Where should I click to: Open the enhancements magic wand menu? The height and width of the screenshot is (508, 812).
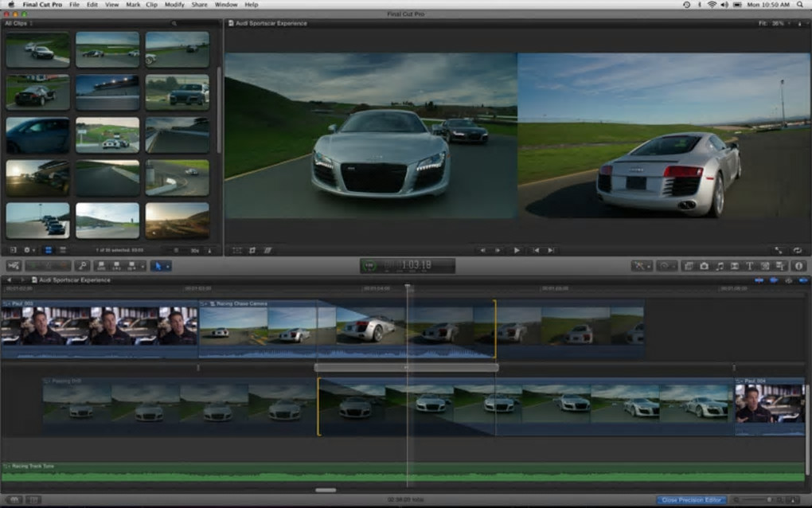(x=642, y=266)
